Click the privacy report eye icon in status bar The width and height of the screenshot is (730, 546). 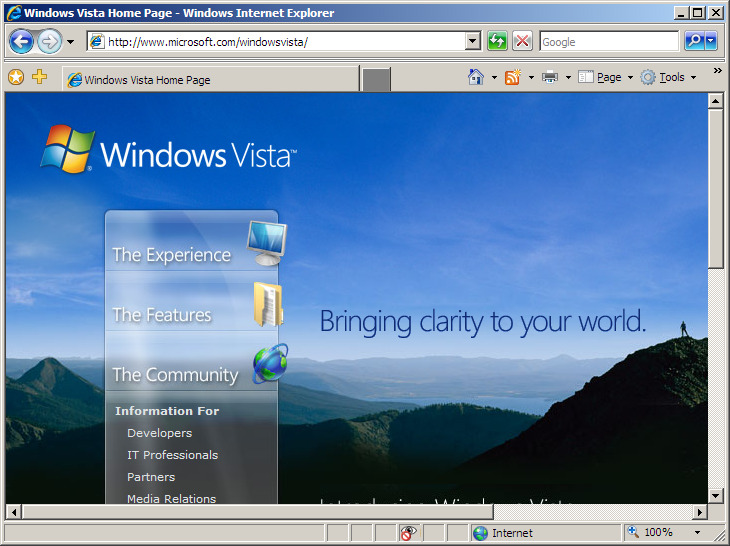pos(408,533)
